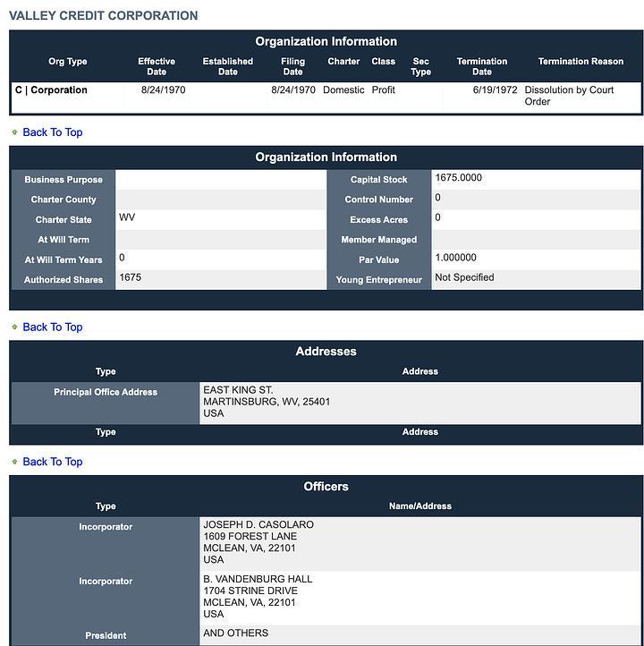
Task: Click the Par Value amount 1.000000
Action: [455, 258]
